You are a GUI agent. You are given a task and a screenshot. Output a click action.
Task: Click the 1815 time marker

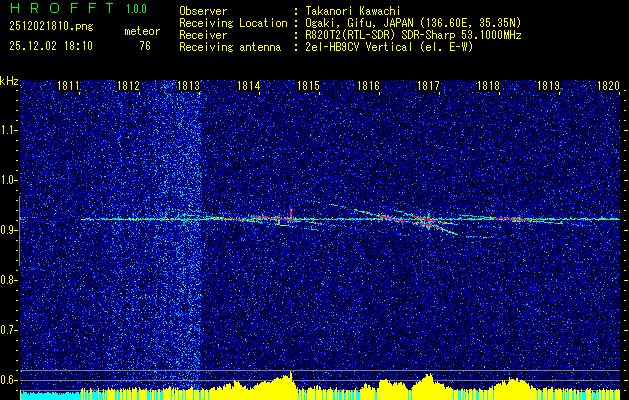tap(308, 85)
